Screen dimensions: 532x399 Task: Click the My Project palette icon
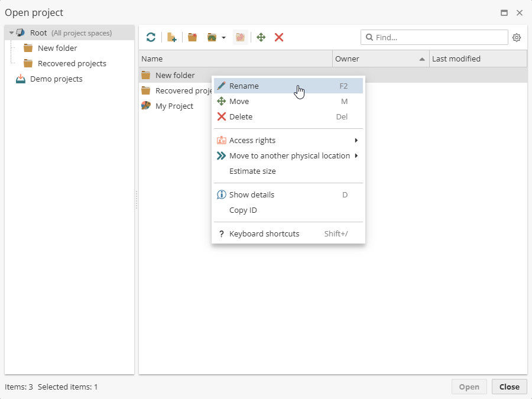click(146, 106)
